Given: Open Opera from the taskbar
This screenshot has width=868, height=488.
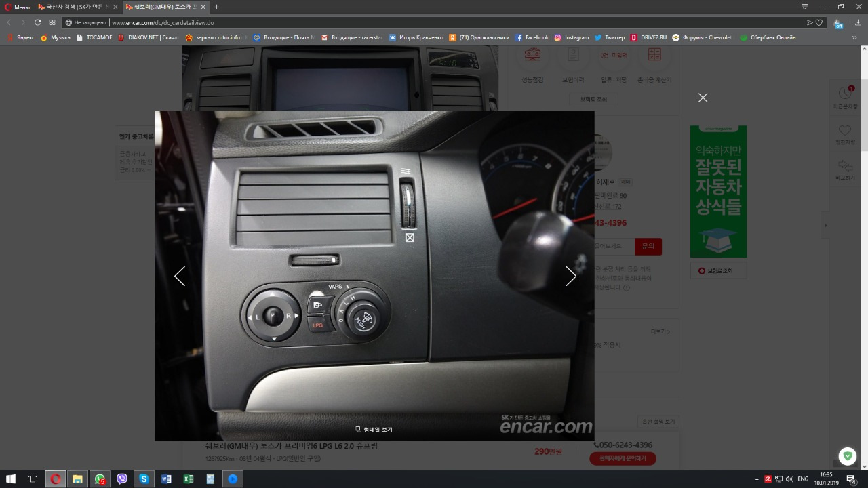Looking at the screenshot, I should pyautogui.click(x=56, y=479).
